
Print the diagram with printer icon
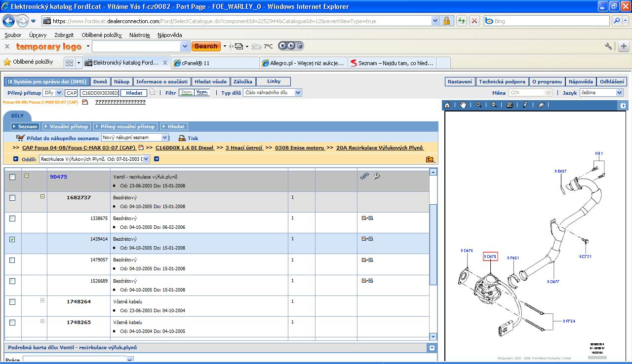pyautogui.click(x=510, y=105)
